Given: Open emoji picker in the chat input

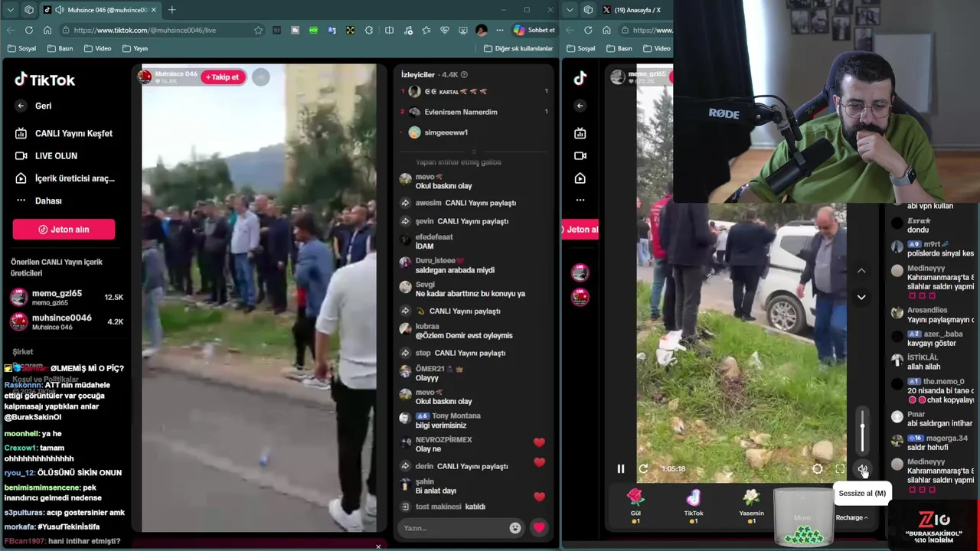Looking at the screenshot, I should click(x=515, y=527).
